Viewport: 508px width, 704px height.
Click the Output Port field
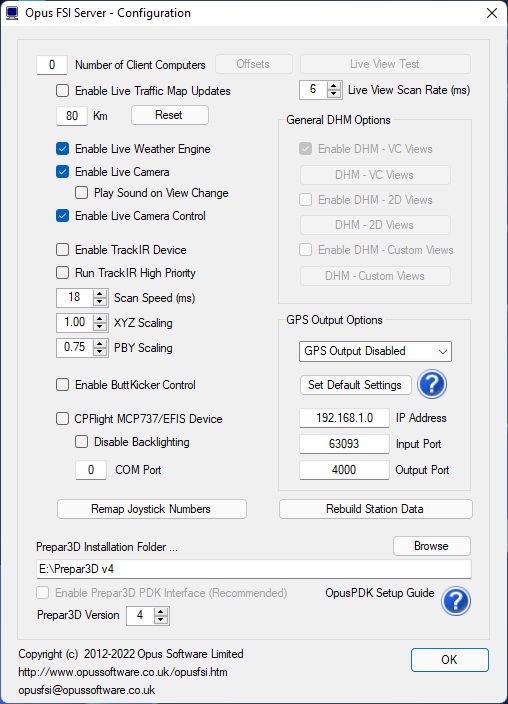click(344, 470)
